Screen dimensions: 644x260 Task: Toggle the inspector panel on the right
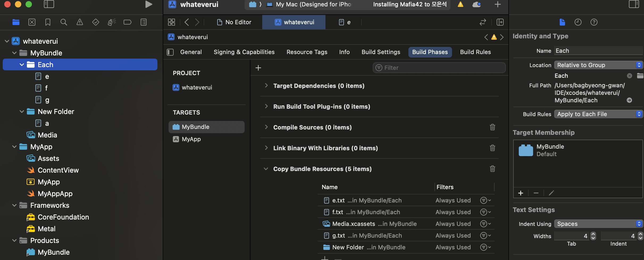click(634, 4)
